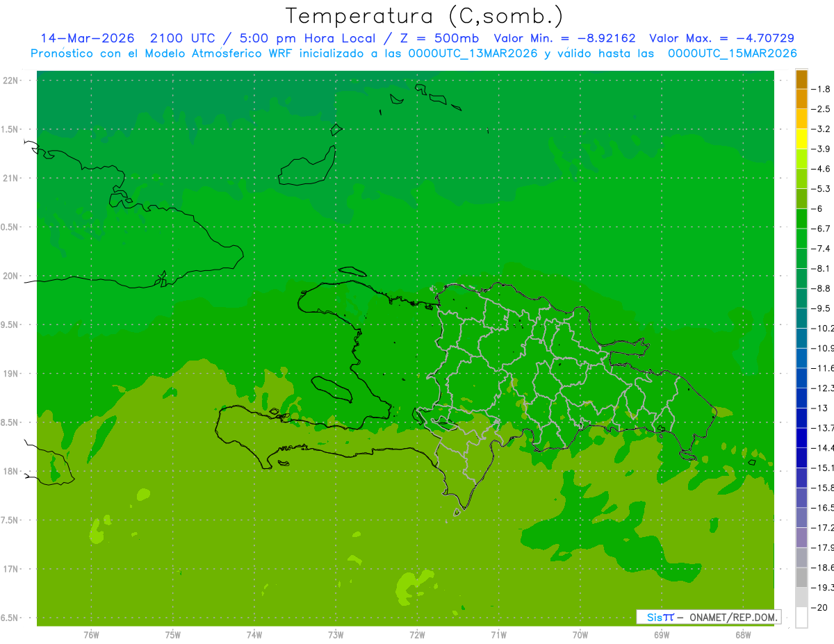This screenshot has width=834, height=644.
Task: Click the '72W' longitude label
Action: (x=417, y=635)
